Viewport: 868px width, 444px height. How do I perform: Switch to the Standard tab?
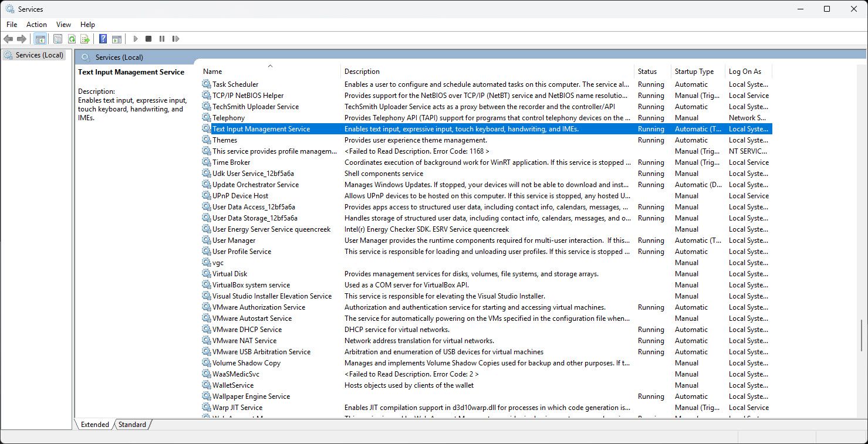click(x=132, y=425)
